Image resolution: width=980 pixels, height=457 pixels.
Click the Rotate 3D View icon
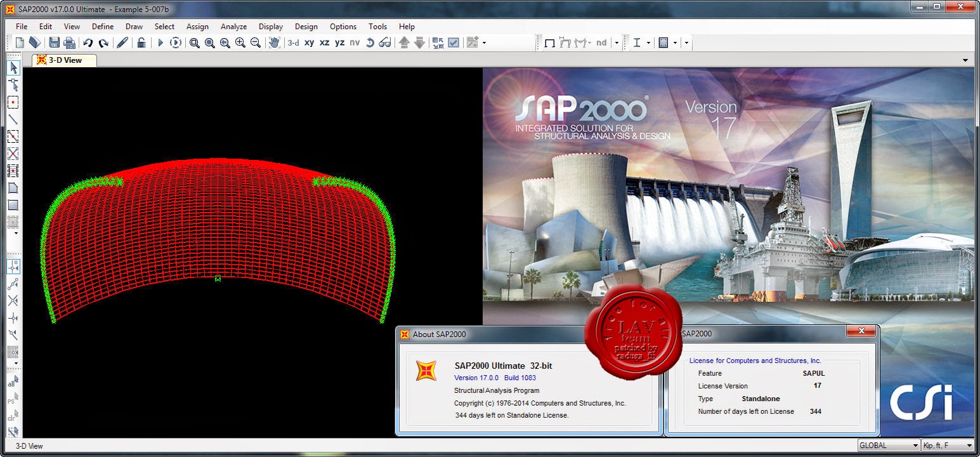tap(370, 43)
